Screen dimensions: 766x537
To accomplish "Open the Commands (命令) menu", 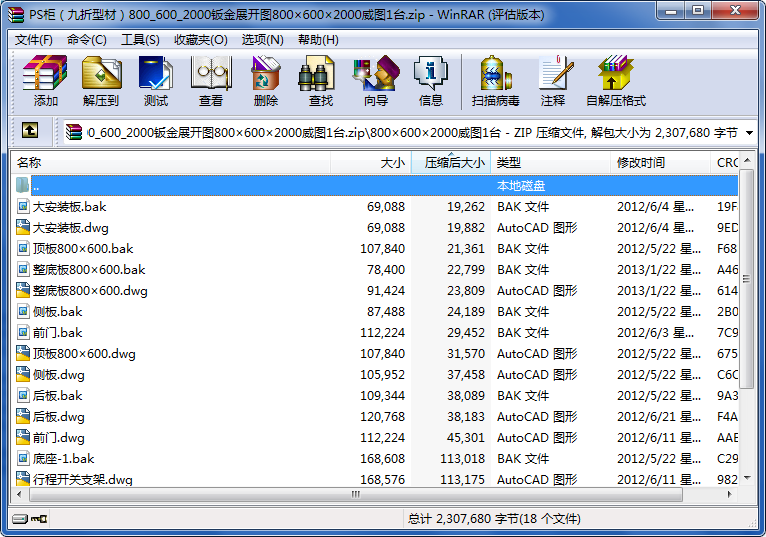I will (86, 40).
